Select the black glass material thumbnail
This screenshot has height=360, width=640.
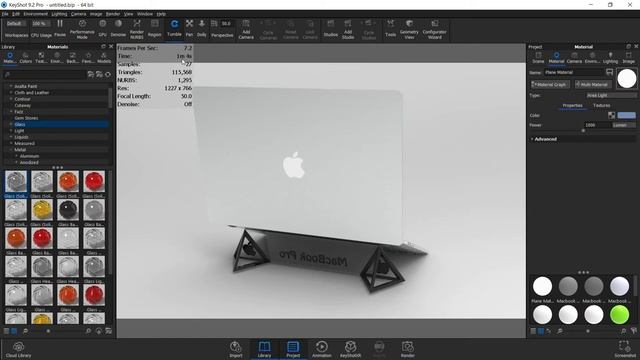[68, 210]
